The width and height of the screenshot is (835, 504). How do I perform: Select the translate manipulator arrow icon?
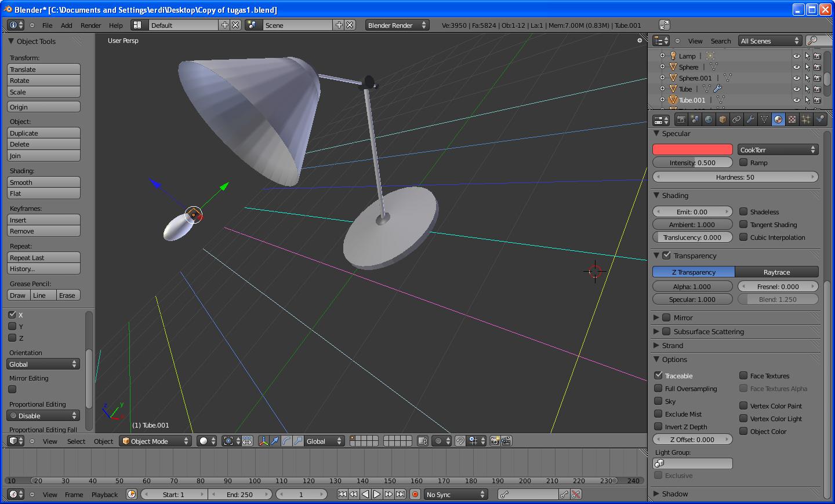click(x=275, y=441)
